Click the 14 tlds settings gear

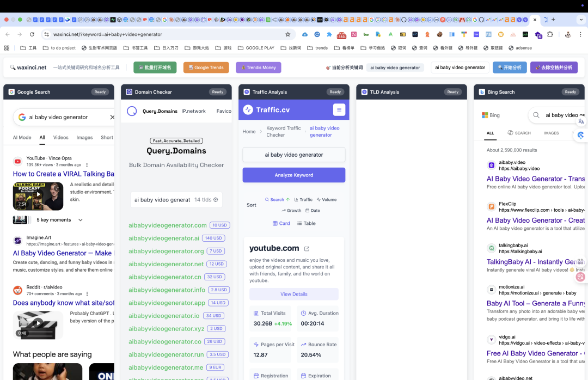[x=216, y=200]
